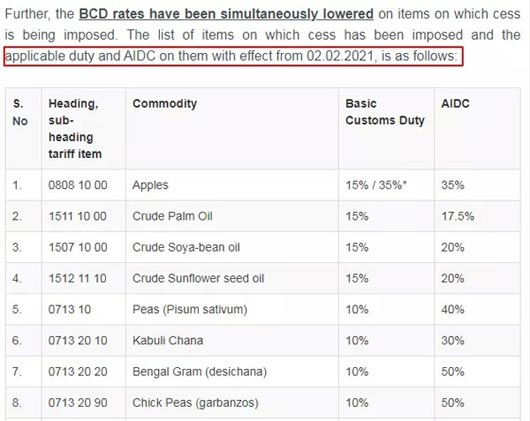530x421 pixels.
Task: Click the 'Crude Sunflower seed oil' cell
Action: pos(198,278)
